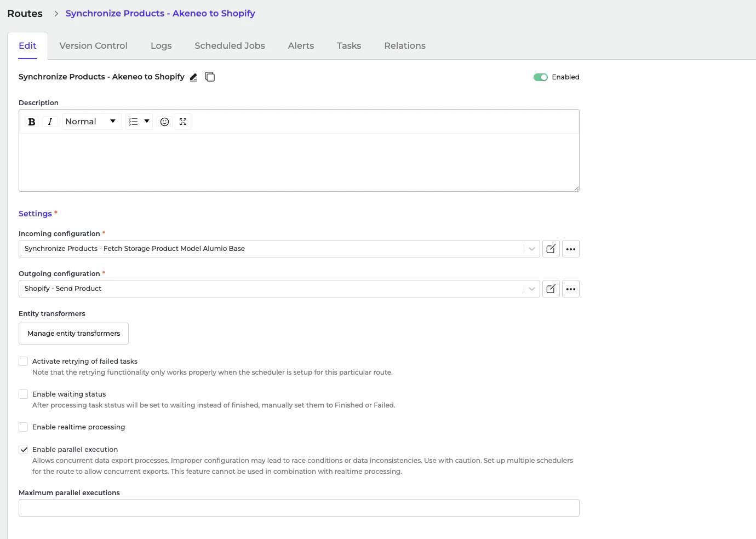Check Activate retrying of failed tasks

pos(24,362)
